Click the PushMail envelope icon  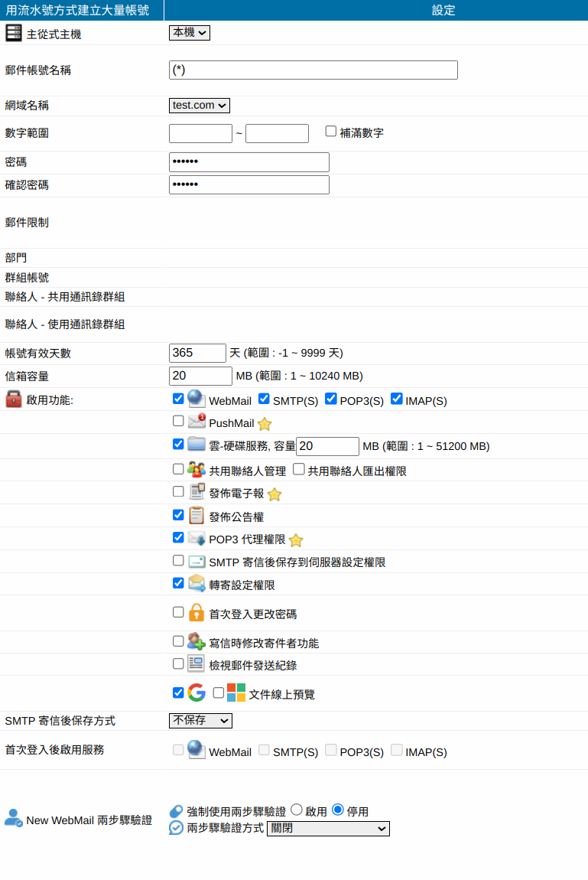pos(197,422)
